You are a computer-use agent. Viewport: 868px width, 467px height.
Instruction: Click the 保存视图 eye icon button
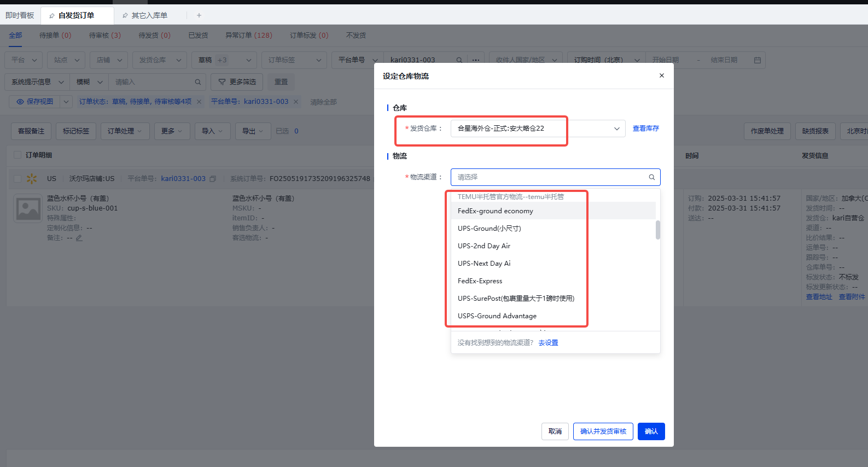(34, 102)
